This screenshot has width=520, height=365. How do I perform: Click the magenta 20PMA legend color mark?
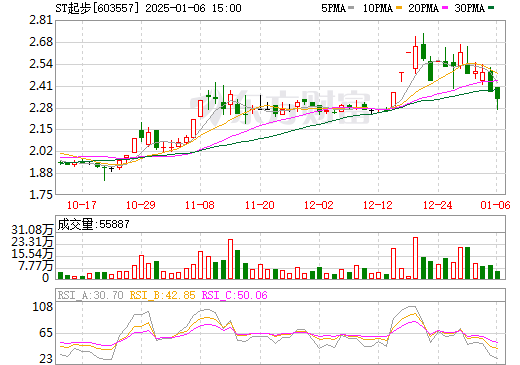tap(445, 8)
